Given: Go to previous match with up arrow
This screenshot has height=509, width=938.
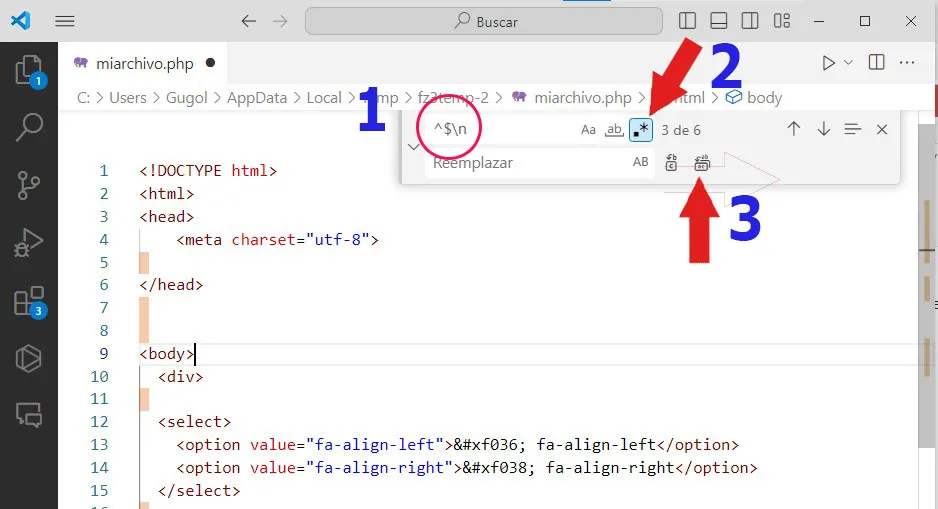Looking at the screenshot, I should 794,129.
